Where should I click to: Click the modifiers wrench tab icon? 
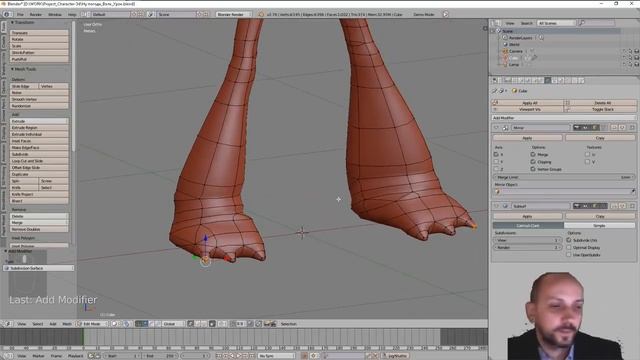548,80
